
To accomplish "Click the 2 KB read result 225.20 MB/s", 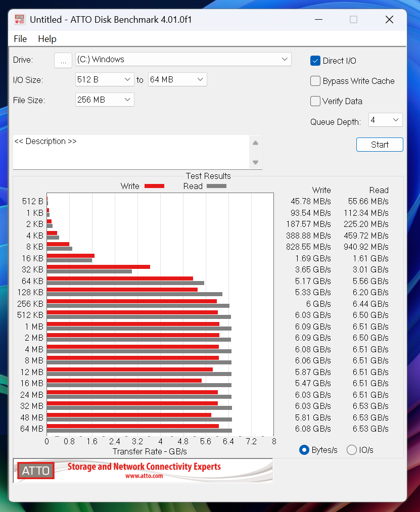I will pyautogui.click(x=366, y=224).
